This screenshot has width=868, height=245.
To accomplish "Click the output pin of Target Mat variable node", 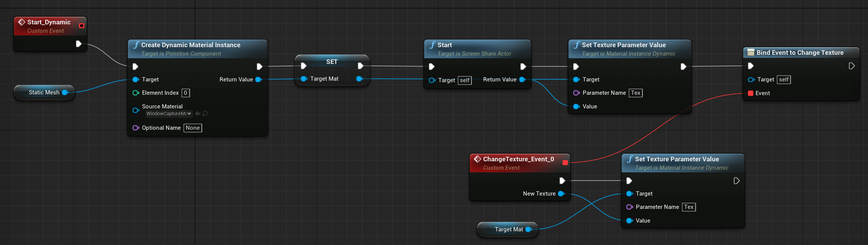I will click(x=528, y=229).
